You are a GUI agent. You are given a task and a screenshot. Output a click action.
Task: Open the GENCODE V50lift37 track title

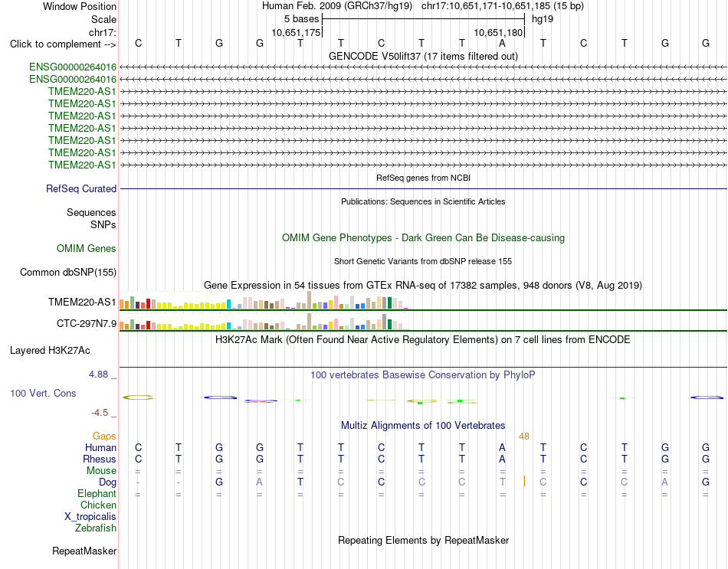pos(423,56)
